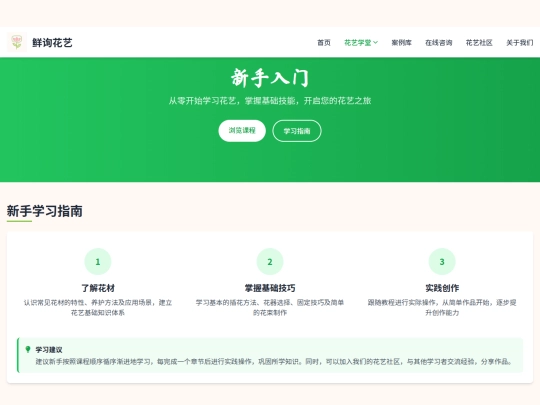
Task: Click the hero subtitle 从零开始学习花艺
Action: click(x=270, y=101)
